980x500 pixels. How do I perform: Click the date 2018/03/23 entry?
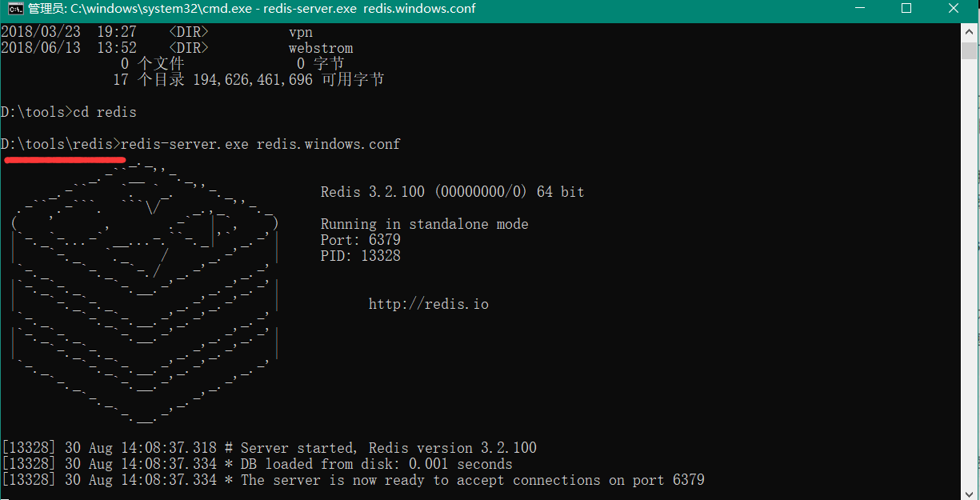point(41,33)
